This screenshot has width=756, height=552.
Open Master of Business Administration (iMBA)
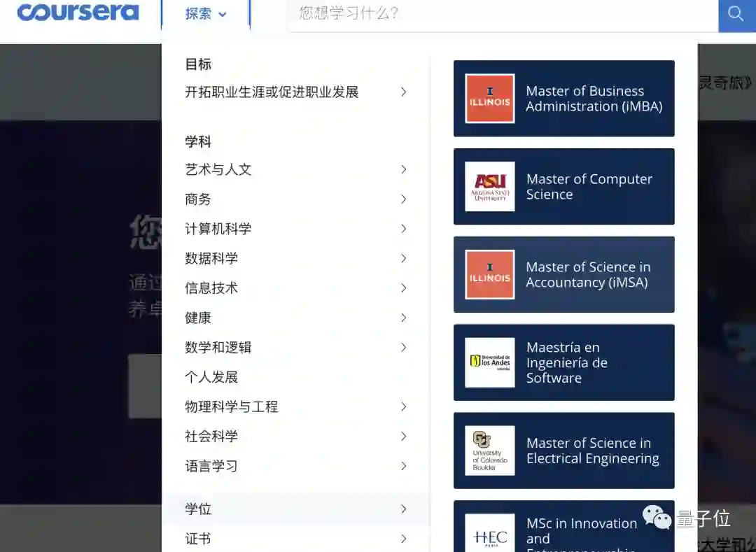pos(563,98)
